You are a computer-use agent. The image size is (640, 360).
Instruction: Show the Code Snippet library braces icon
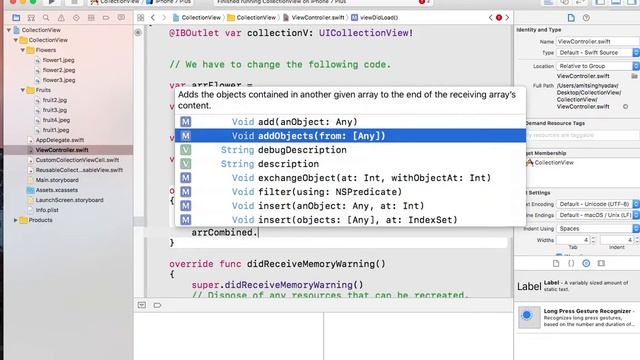pyautogui.click(x=571, y=263)
